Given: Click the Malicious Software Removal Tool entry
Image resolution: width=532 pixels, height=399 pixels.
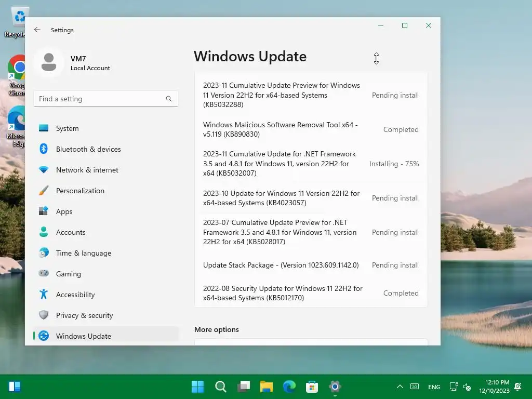Looking at the screenshot, I should coord(311,129).
